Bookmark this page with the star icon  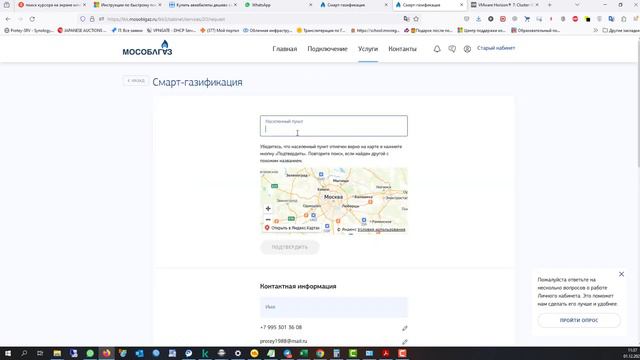[416, 19]
